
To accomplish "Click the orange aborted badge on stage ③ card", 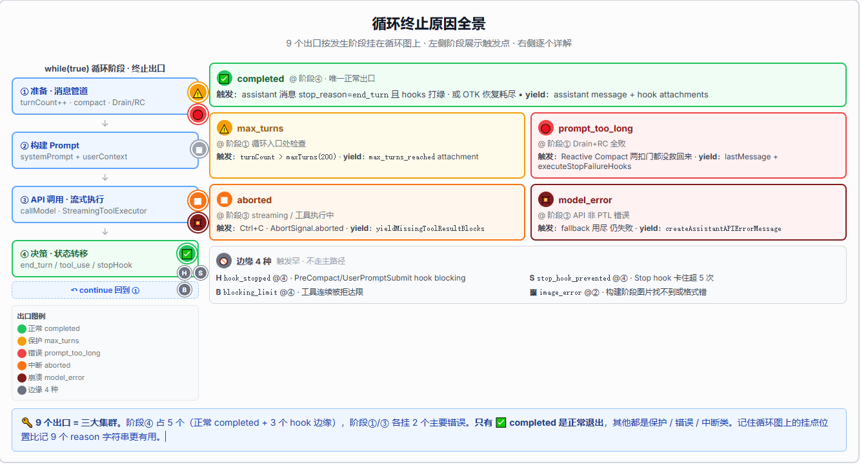I will click(198, 201).
